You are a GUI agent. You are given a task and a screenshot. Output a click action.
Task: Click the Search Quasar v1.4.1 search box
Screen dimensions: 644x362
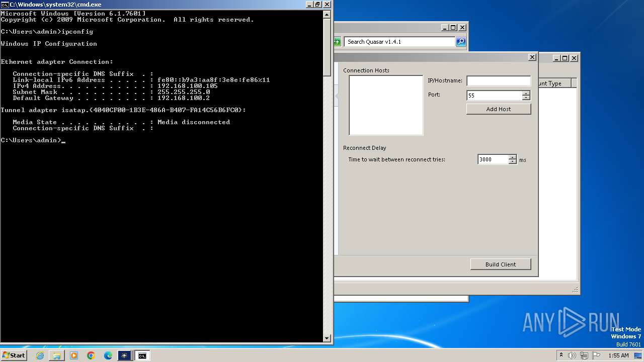coord(399,42)
